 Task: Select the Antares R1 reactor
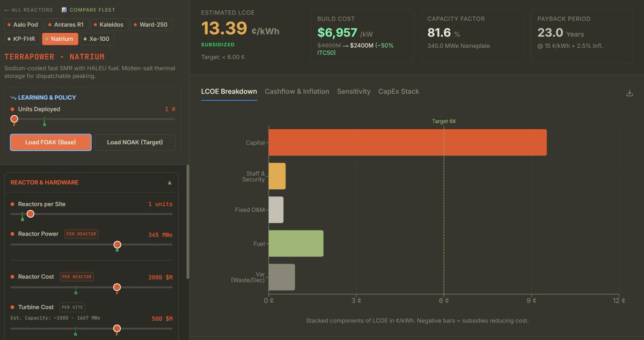tap(66, 25)
